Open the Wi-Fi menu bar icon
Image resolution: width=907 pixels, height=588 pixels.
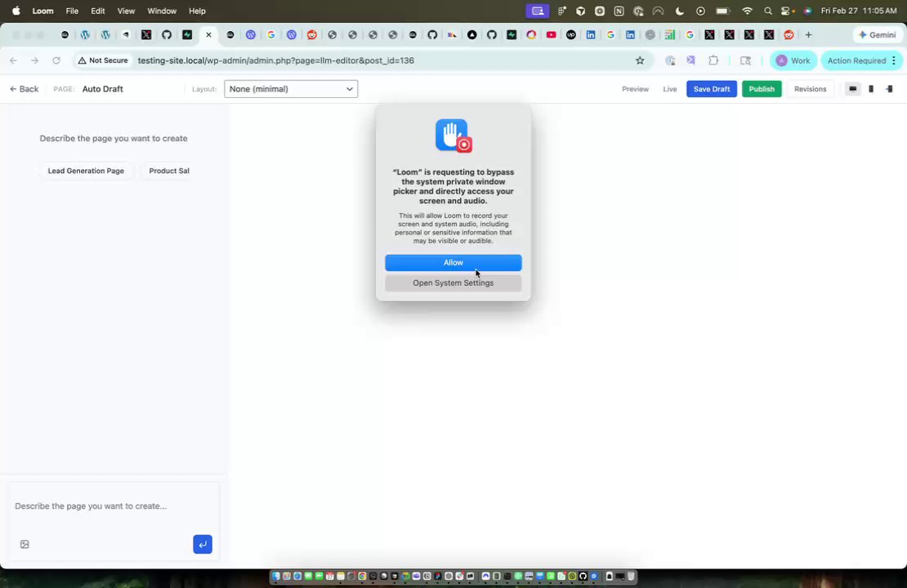click(x=748, y=11)
